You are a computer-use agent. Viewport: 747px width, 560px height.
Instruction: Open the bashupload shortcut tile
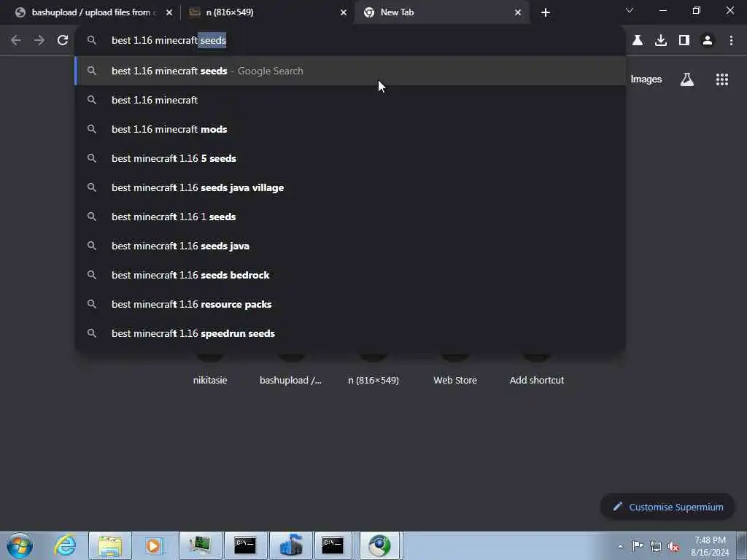[x=290, y=380]
